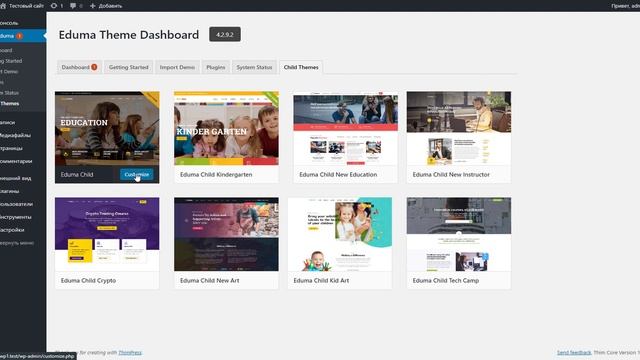Screen dimensions: 640x360
Task: Select the Eduma Child Kid Art thumbnail
Action: coord(340,234)
